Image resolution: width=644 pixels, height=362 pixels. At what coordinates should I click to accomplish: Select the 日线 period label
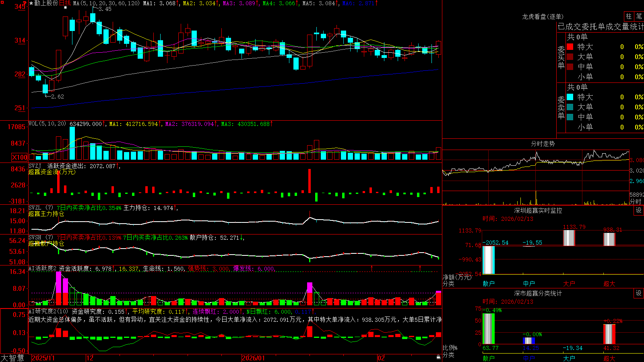point(65,3)
